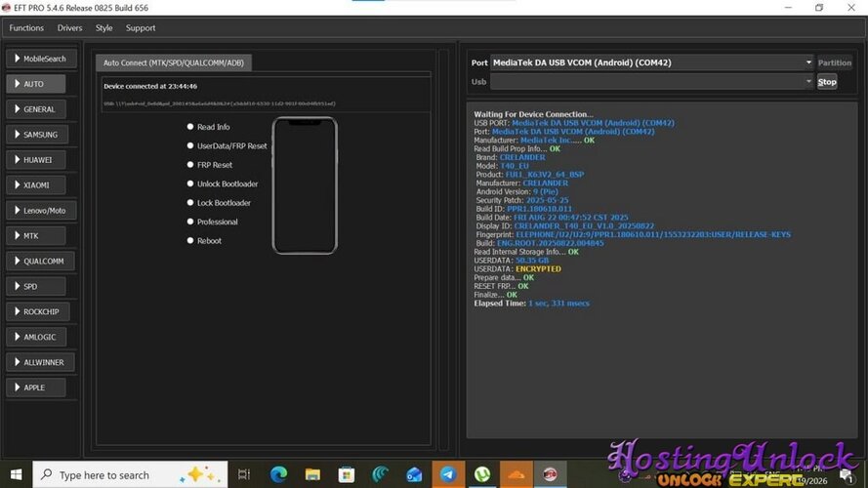This screenshot has height=488, width=868.
Task: Select the Unlock Bootloader option
Action: (222, 183)
